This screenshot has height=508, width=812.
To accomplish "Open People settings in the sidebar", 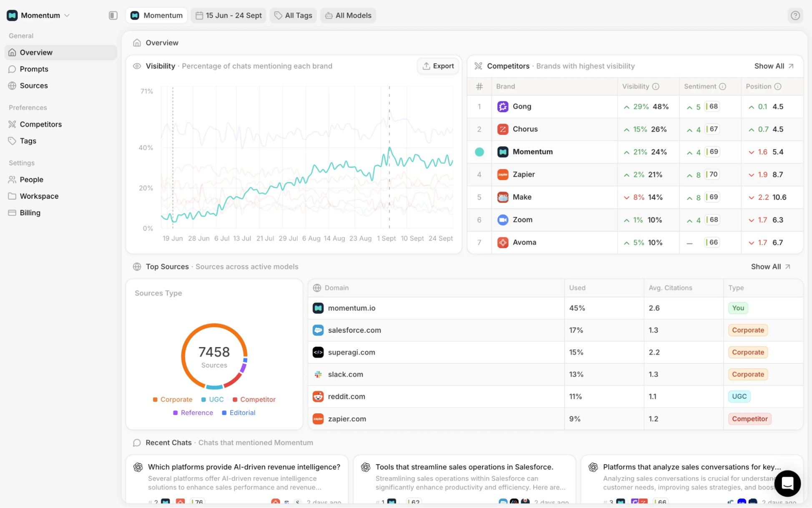I will point(61,179).
